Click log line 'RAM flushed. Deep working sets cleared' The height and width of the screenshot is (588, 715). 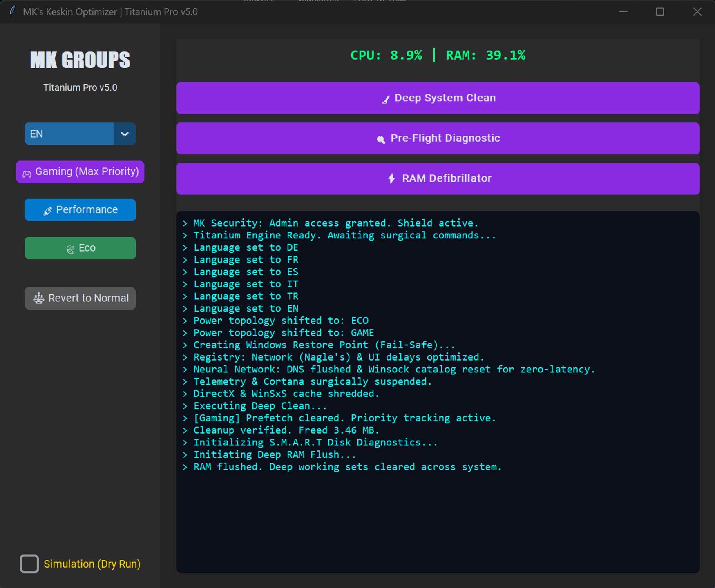pos(342,467)
